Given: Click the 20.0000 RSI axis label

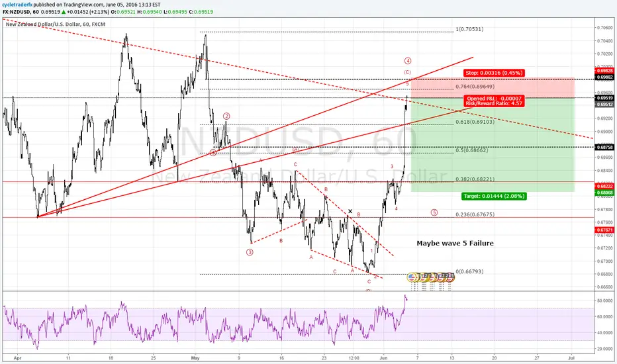Looking at the screenshot, I should [x=605, y=349].
